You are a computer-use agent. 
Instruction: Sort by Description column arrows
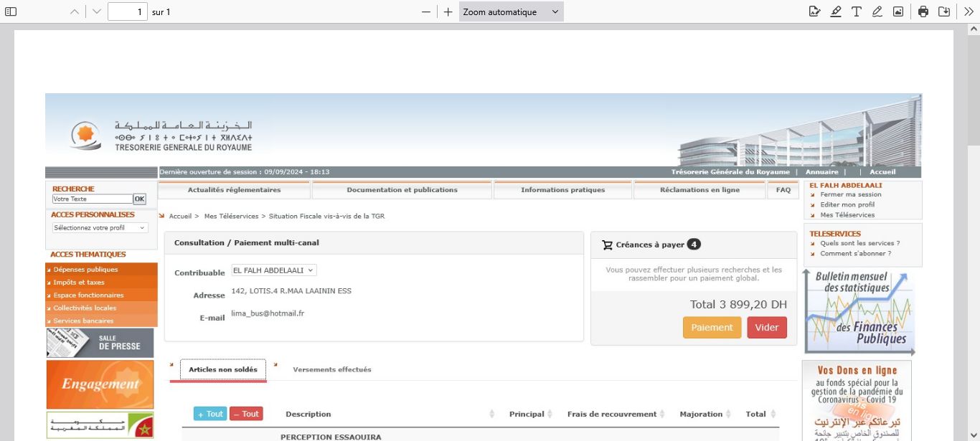(492, 414)
